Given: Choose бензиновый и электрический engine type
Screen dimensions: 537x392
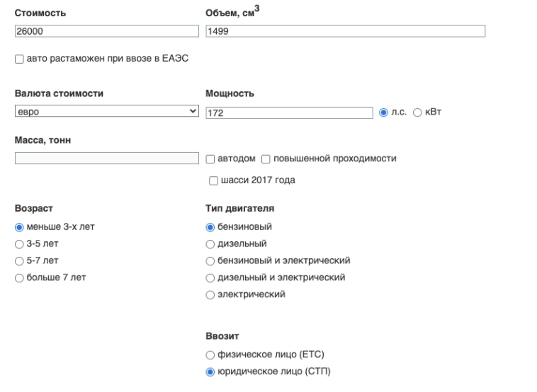Looking at the screenshot, I should (x=210, y=260).
